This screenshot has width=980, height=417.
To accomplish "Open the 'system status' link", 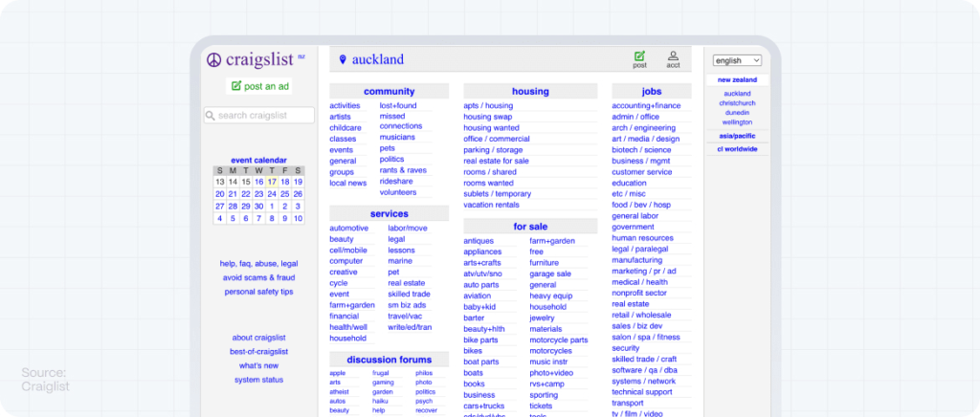I will click(258, 380).
